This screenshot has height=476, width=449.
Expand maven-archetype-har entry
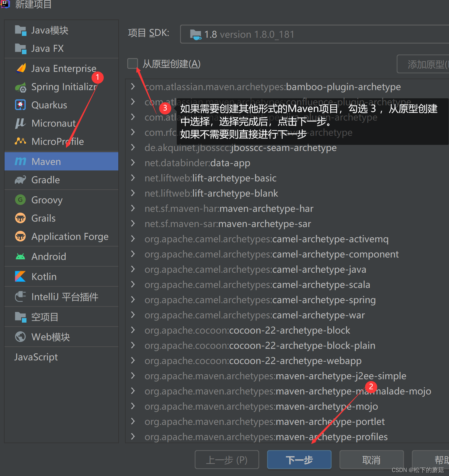[x=133, y=208]
